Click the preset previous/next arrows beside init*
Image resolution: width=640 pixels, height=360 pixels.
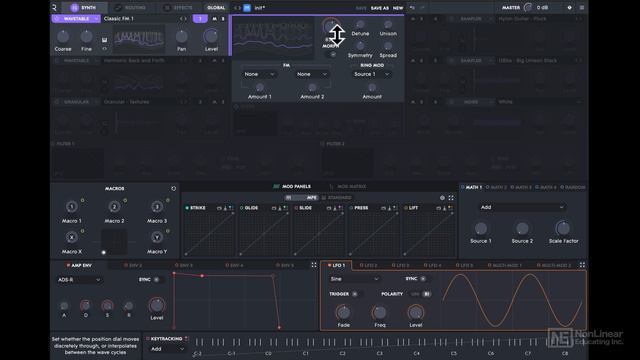[x=237, y=8]
